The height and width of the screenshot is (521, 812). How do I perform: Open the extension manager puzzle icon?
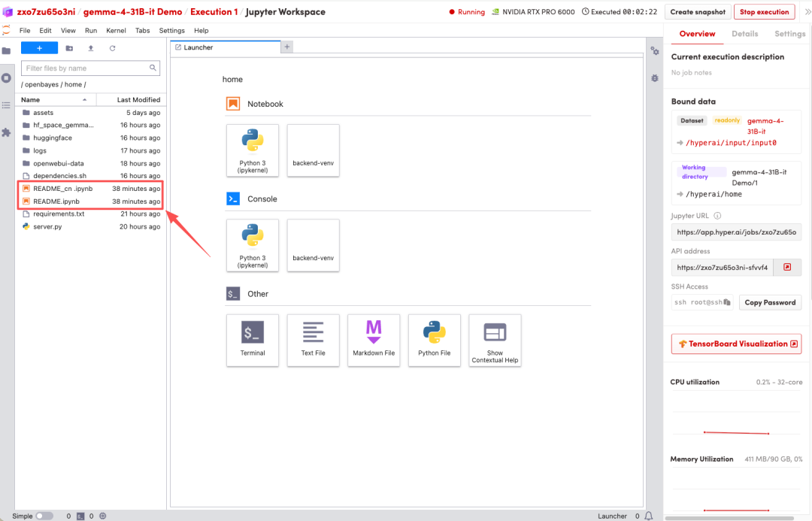[7, 132]
